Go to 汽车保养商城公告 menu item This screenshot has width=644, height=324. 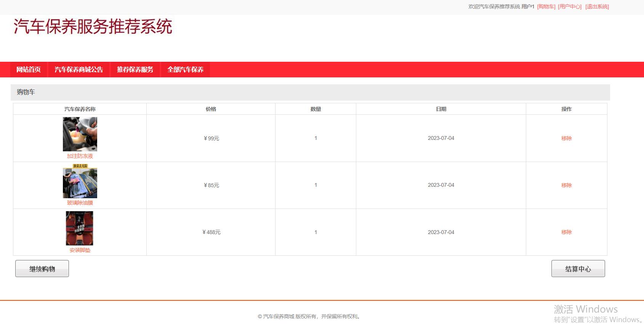click(x=78, y=69)
